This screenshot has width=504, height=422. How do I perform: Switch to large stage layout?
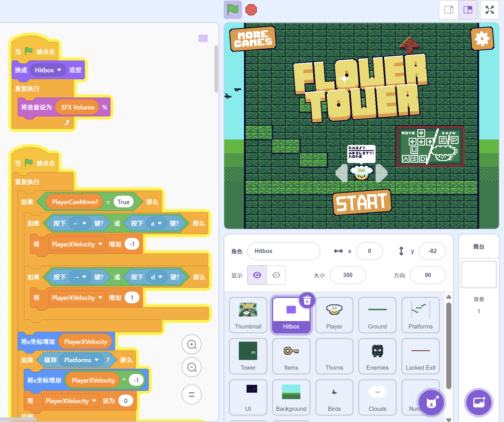tap(468, 10)
